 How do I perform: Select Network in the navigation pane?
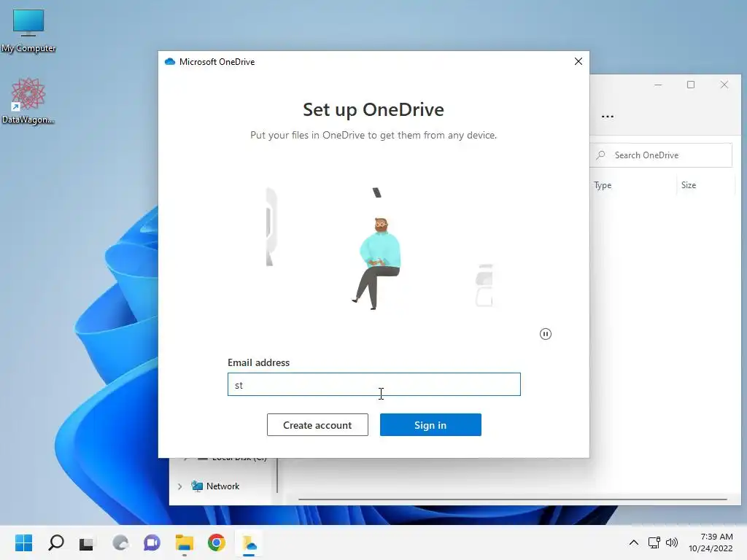215,486
